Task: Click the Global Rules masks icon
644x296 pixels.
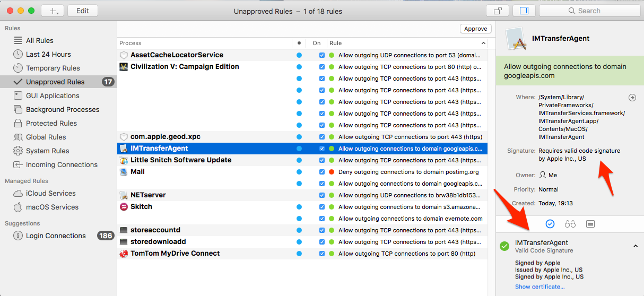Action: (x=18, y=137)
